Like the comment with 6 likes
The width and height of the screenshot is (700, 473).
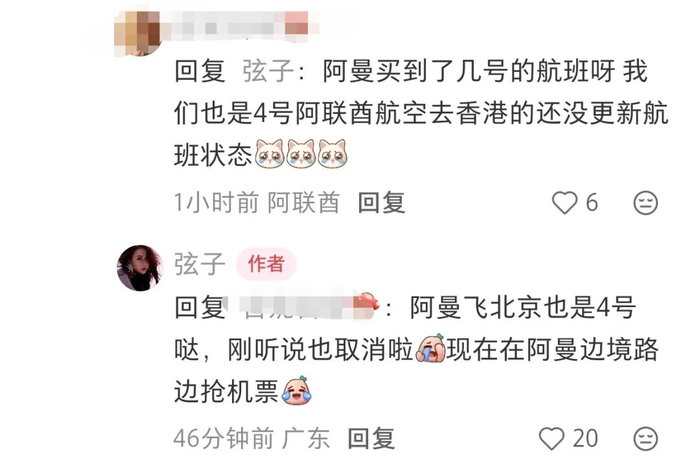(x=565, y=203)
